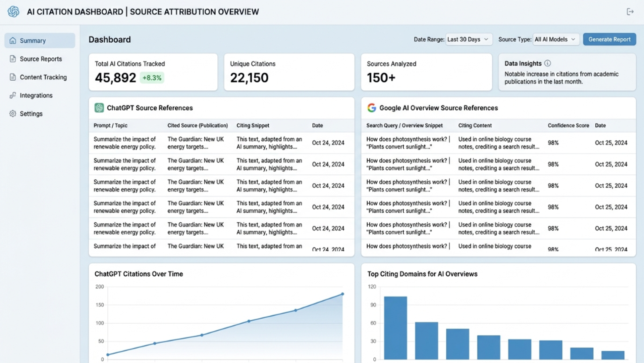Click the shortest bar in domains chart
The width and height of the screenshot is (644, 363).
click(613, 355)
